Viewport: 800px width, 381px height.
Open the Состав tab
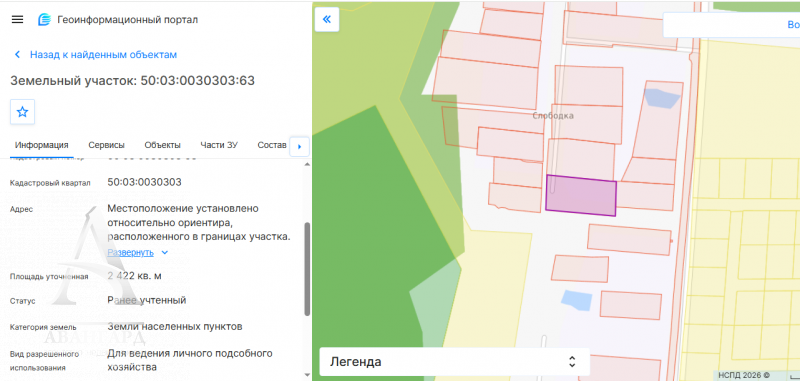pos(272,145)
